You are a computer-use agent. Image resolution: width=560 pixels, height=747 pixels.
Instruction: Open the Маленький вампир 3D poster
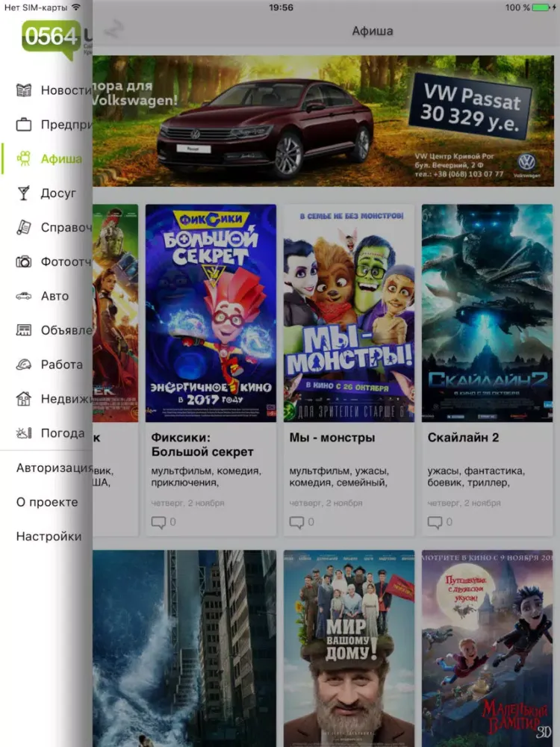487,648
